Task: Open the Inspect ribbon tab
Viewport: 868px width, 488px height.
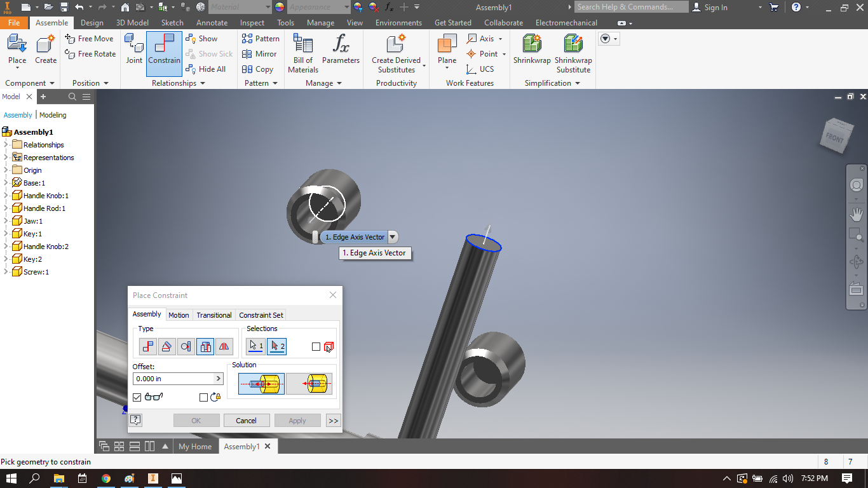Action: tap(252, 22)
